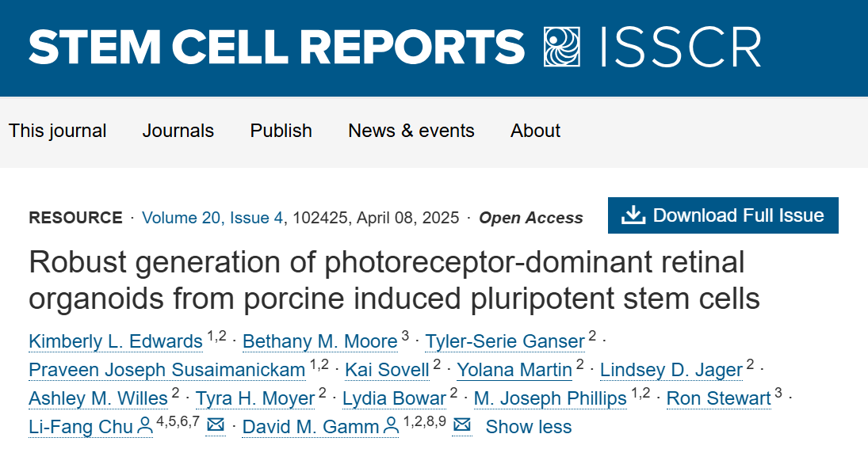Open author Bethany M. Moore link
Screen dimensions: 868x453
[319, 341]
